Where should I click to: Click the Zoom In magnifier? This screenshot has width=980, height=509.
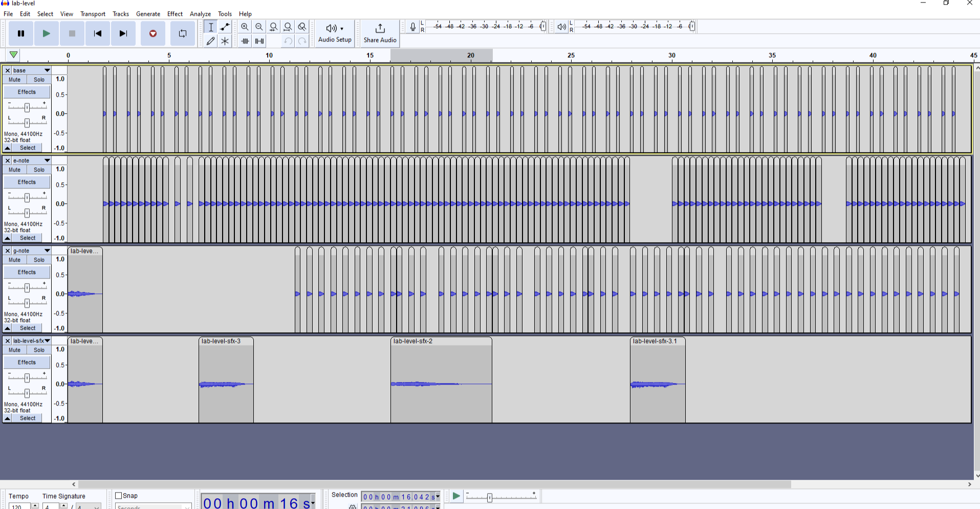245,27
